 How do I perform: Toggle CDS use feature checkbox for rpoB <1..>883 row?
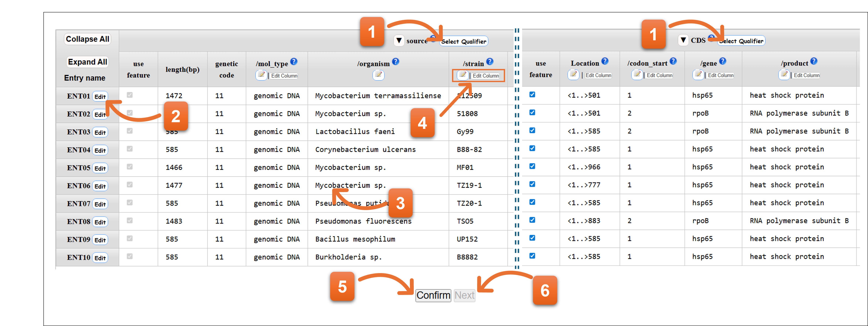tap(532, 220)
